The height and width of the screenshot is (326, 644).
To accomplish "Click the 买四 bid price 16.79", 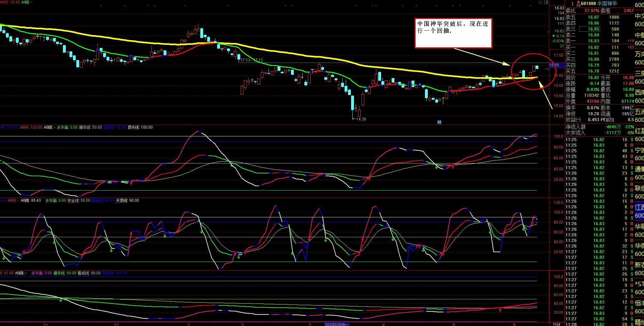I will (594, 65).
